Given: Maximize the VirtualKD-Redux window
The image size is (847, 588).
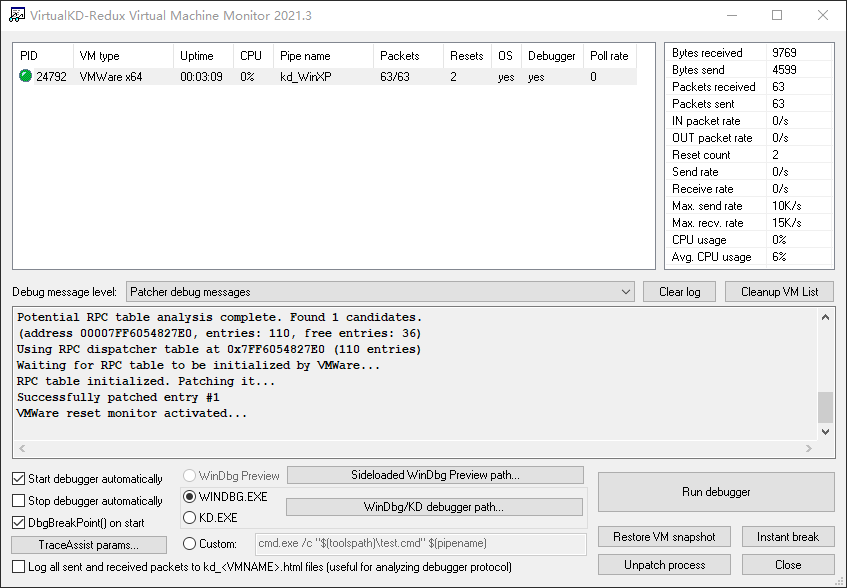Looking at the screenshot, I should 777,15.
